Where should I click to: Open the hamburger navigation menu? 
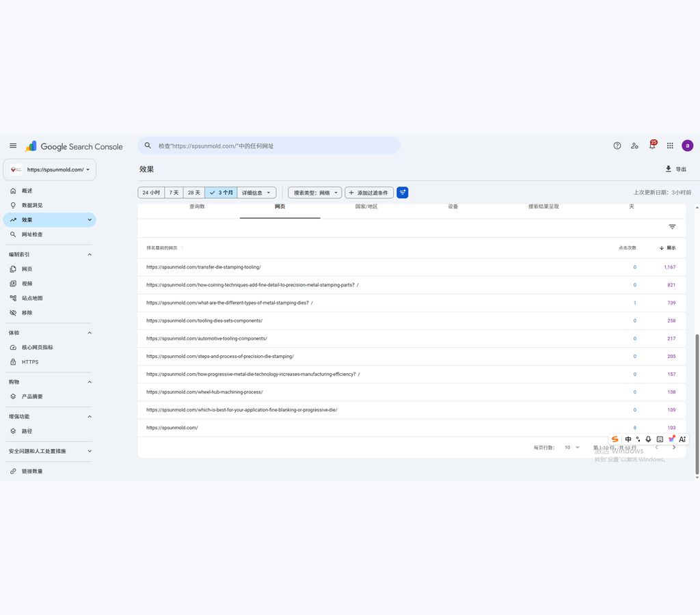[x=13, y=146]
